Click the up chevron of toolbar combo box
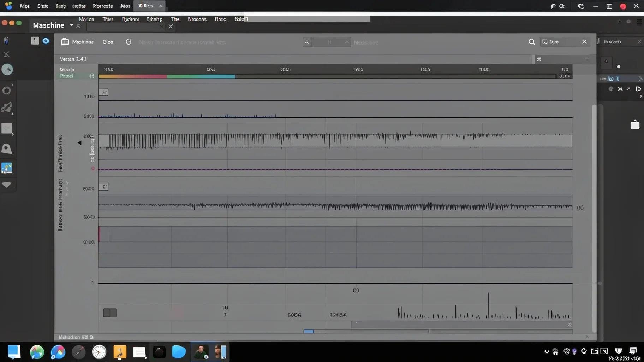The height and width of the screenshot is (362, 644). 347,42
